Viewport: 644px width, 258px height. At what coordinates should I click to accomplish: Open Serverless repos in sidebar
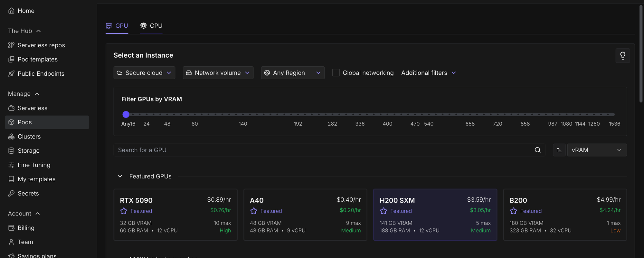pyautogui.click(x=41, y=45)
